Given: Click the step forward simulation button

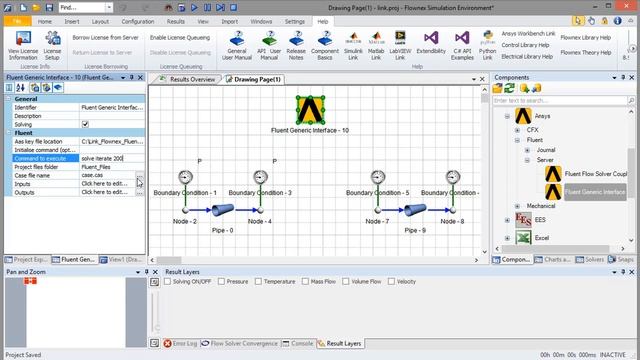Looking at the screenshot, I should point(220,7).
